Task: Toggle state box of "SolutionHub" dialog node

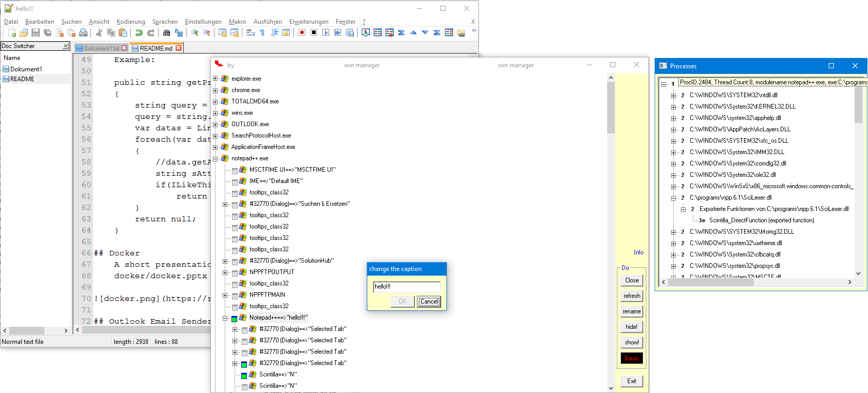Action: [235, 262]
